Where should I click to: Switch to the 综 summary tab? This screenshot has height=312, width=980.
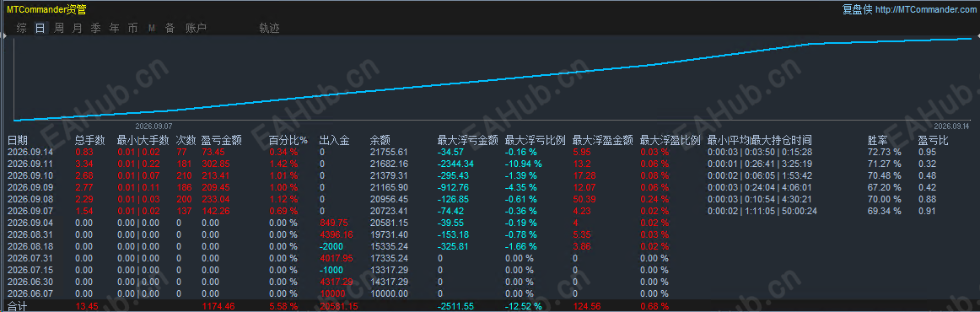[22, 28]
